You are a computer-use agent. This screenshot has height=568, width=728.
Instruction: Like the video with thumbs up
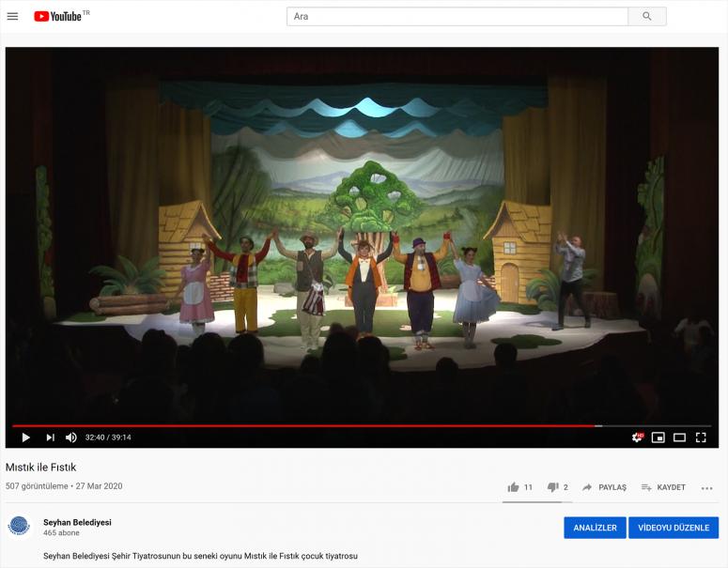click(520, 487)
